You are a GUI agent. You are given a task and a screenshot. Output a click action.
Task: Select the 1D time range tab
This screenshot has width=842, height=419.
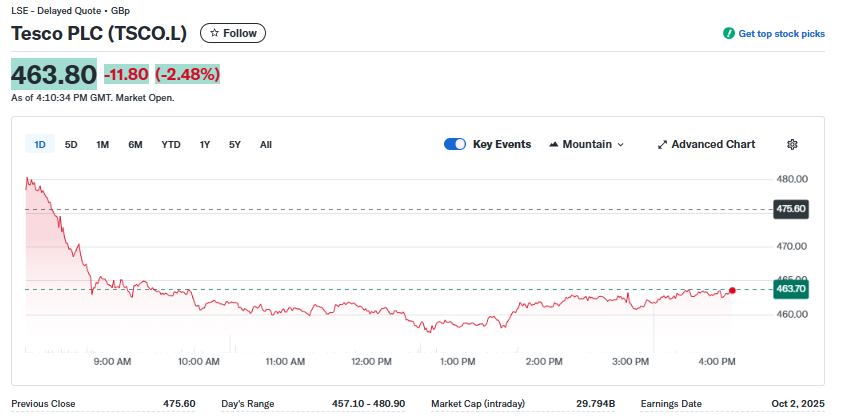coord(40,144)
